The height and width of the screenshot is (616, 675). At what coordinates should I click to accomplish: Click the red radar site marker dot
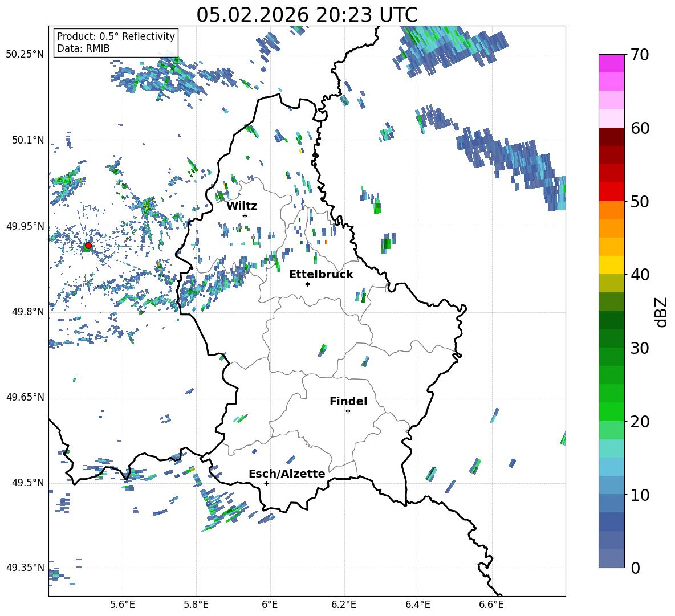[x=88, y=246]
